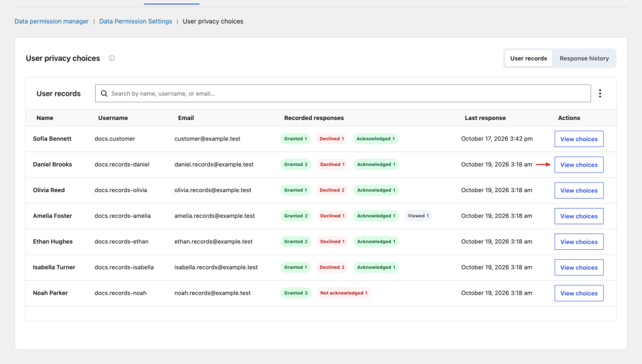
Task: Click username docs.records-daniel
Action: pos(122,164)
